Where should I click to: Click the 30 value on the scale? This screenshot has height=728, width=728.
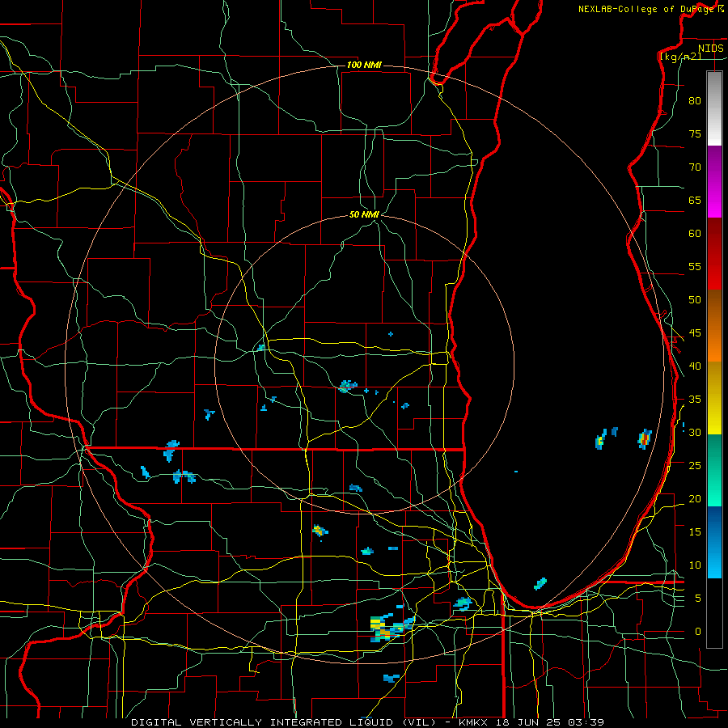(x=695, y=433)
